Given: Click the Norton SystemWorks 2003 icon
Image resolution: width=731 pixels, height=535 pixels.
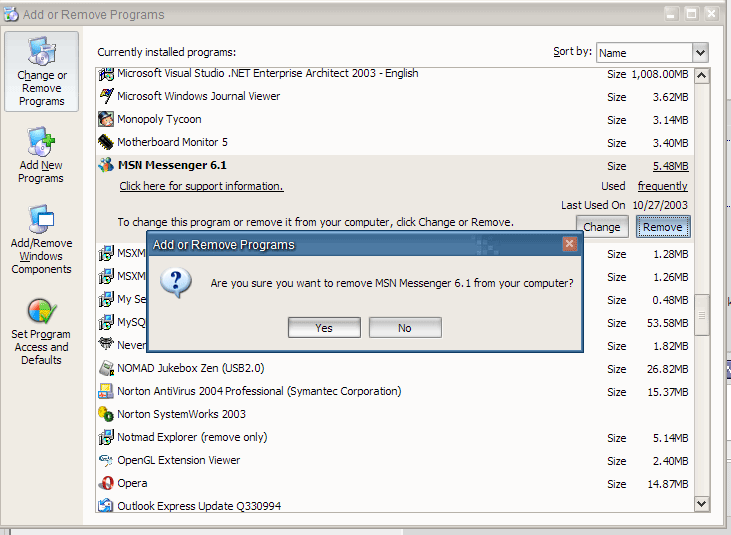Looking at the screenshot, I should point(106,414).
